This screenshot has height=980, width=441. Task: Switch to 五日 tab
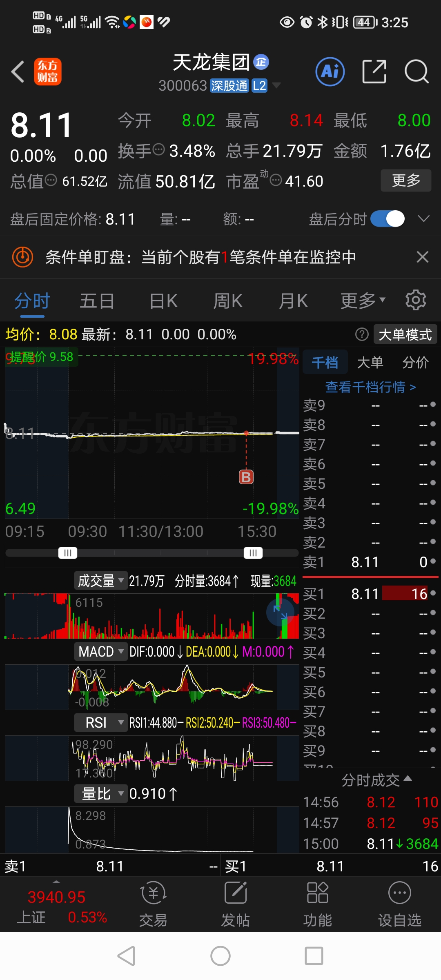coord(97,301)
